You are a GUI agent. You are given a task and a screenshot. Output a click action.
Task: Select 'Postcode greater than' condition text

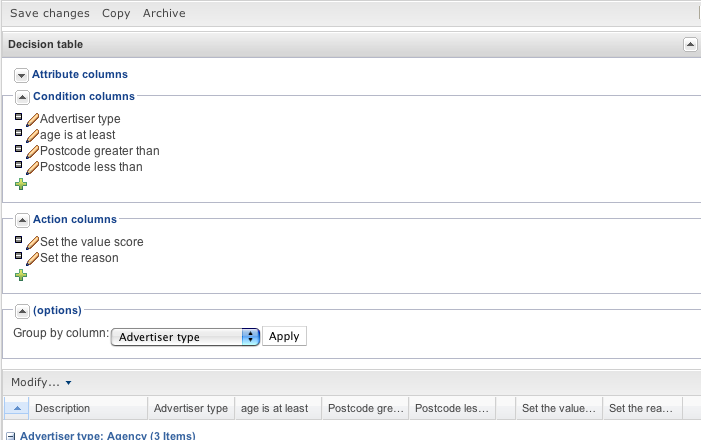click(100, 151)
